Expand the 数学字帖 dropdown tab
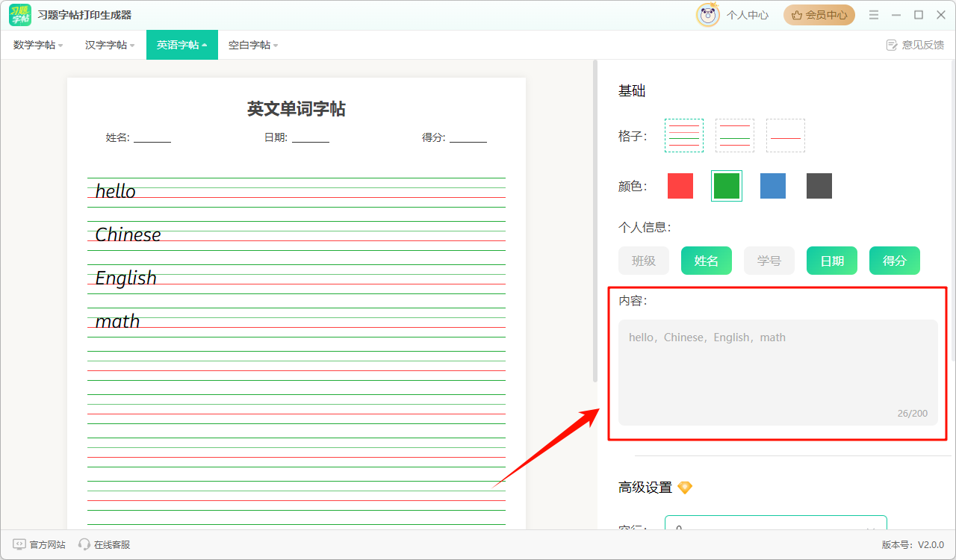This screenshot has height=560, width=956. (38, 45)
